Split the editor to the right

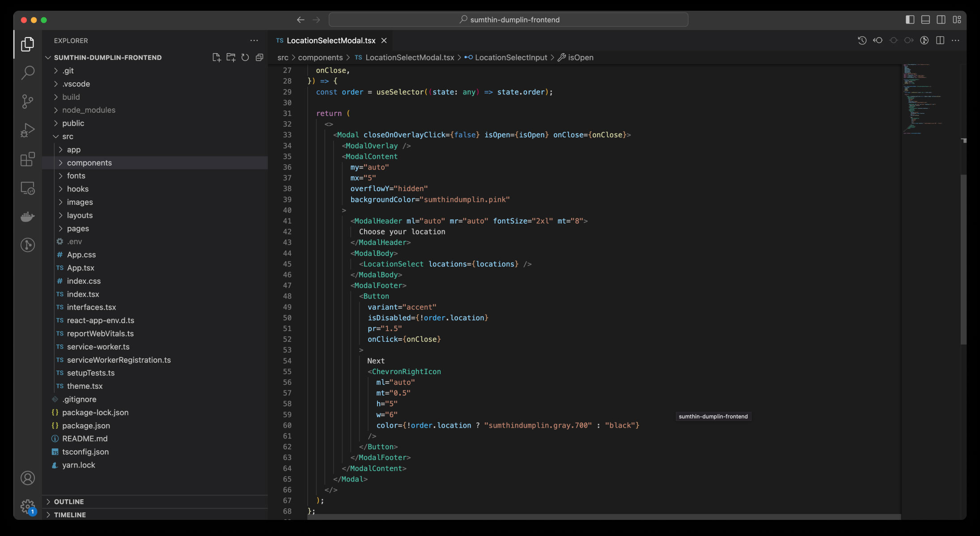(940, 40)
